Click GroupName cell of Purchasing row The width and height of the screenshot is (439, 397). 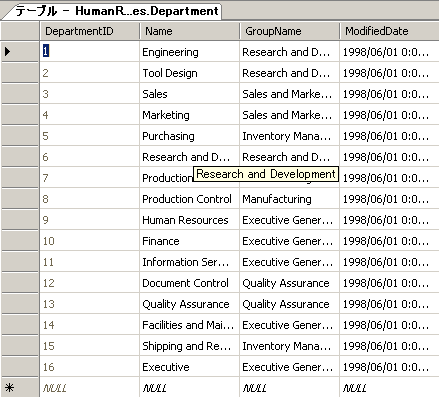[289, 136]
